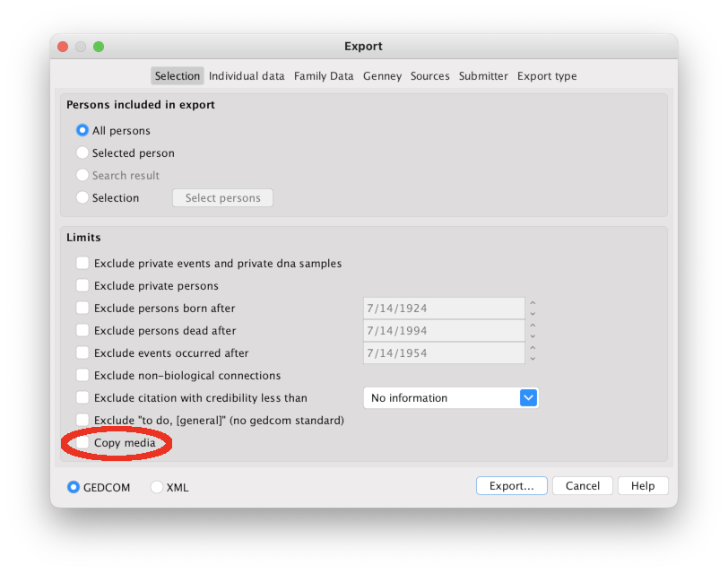The height and width of the screenshot is (574, 728).
Task: Click stepper arrows for born after date
Action: click(x=533, y=309)
